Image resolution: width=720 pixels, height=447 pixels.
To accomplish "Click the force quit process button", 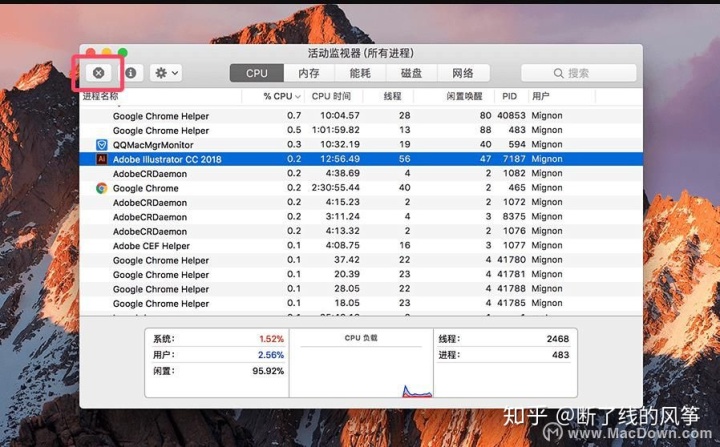I will click(98, 73).
